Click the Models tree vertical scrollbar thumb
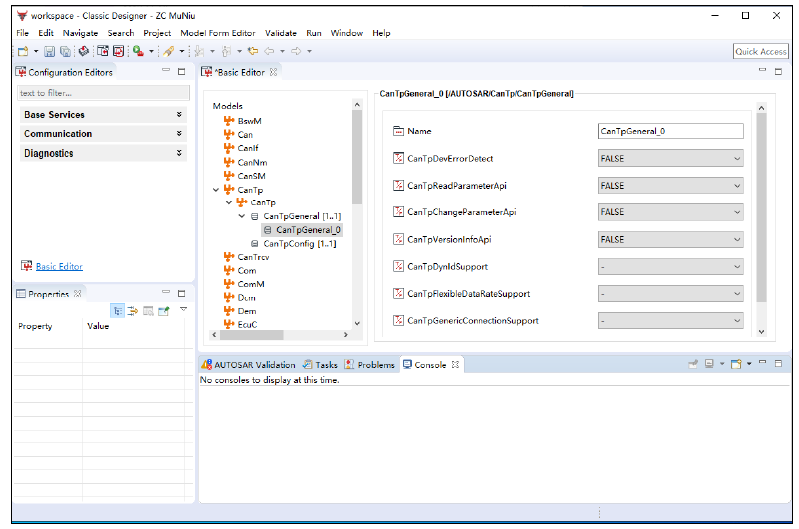This screenshot has width=799, height=529. click(357, 157)
